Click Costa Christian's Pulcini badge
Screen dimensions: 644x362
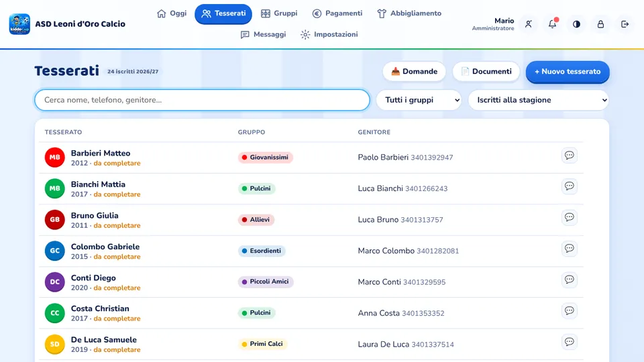tap(257, 313)
